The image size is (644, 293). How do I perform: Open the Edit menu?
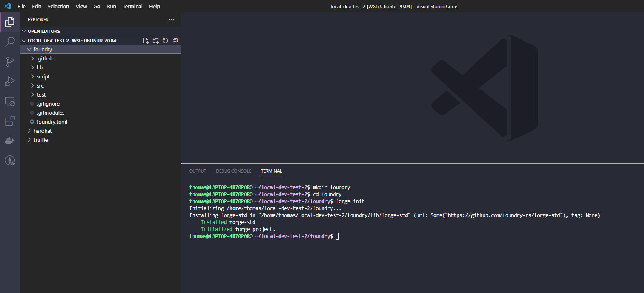coord(37,6)
